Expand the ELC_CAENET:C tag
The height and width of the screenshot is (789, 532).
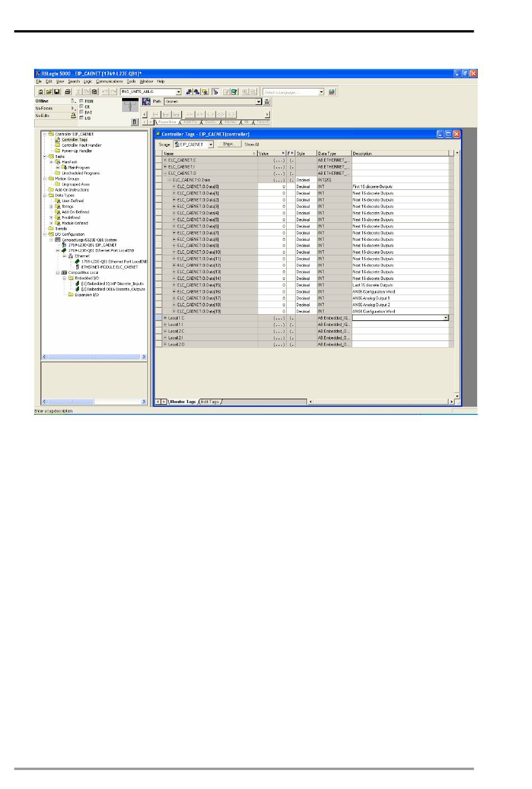click(165, 160)
